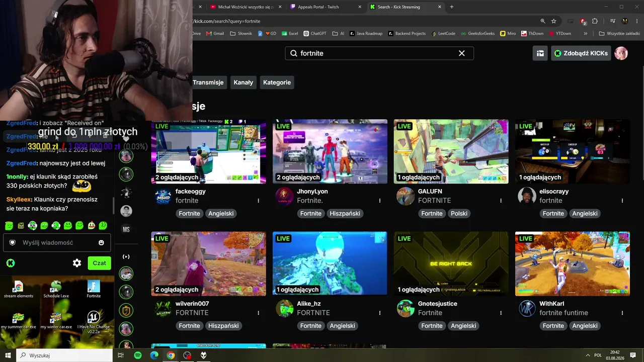
Task: Click the green Kick logo below chat
Action: point(10,263)
